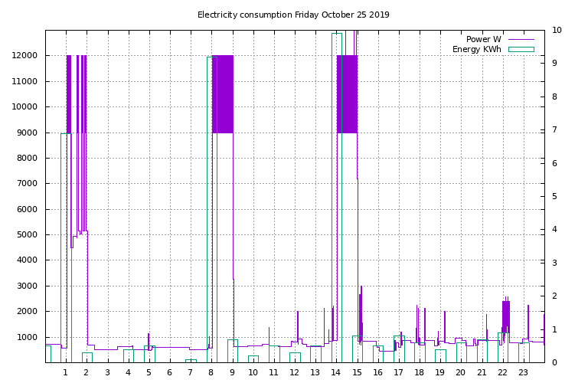This screenshot has width=588, height=383.
Task: Click the 'Energy KWh' legend label
Action: (x=477, y=49)
